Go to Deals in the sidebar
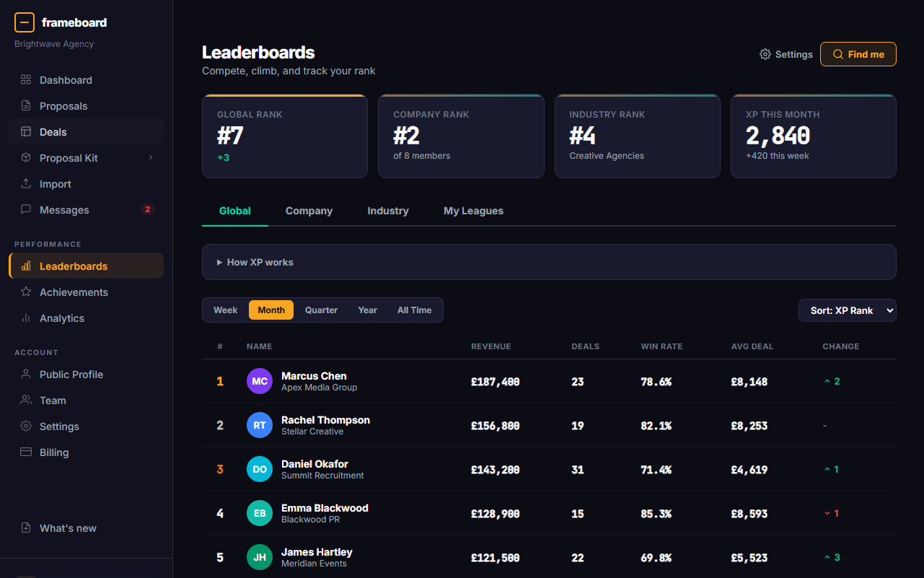The image size is (924, 578). [x=87, y=132]
